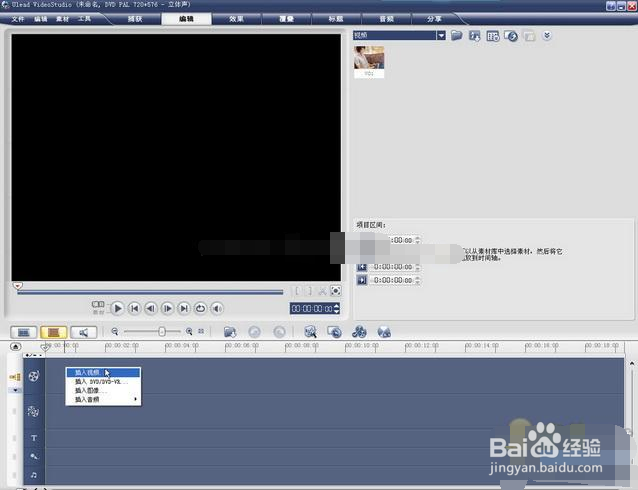This screenshot has height=490, width=638.
Task: Click the overlay track icon
Action: 33,411
